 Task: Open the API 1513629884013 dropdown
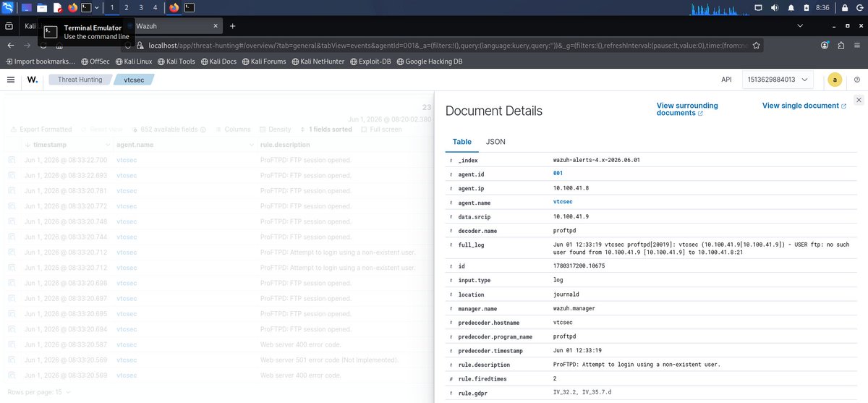click(778, 80)
